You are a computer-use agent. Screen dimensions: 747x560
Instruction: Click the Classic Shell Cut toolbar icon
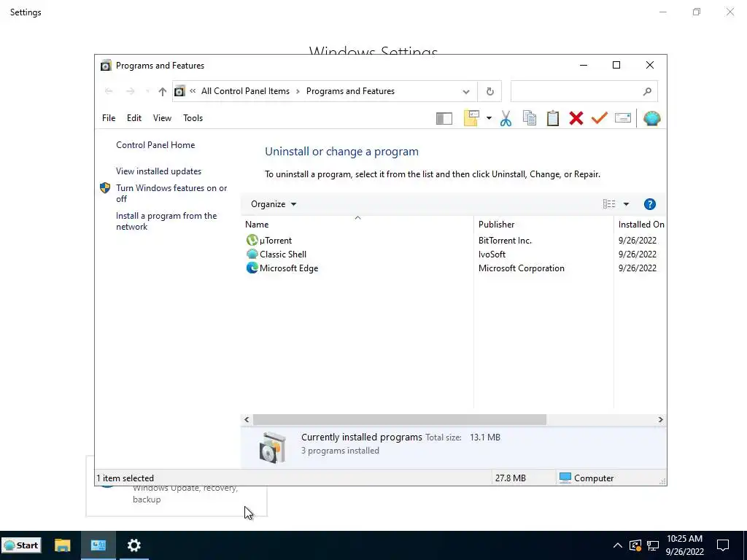[x=506, y=118]
